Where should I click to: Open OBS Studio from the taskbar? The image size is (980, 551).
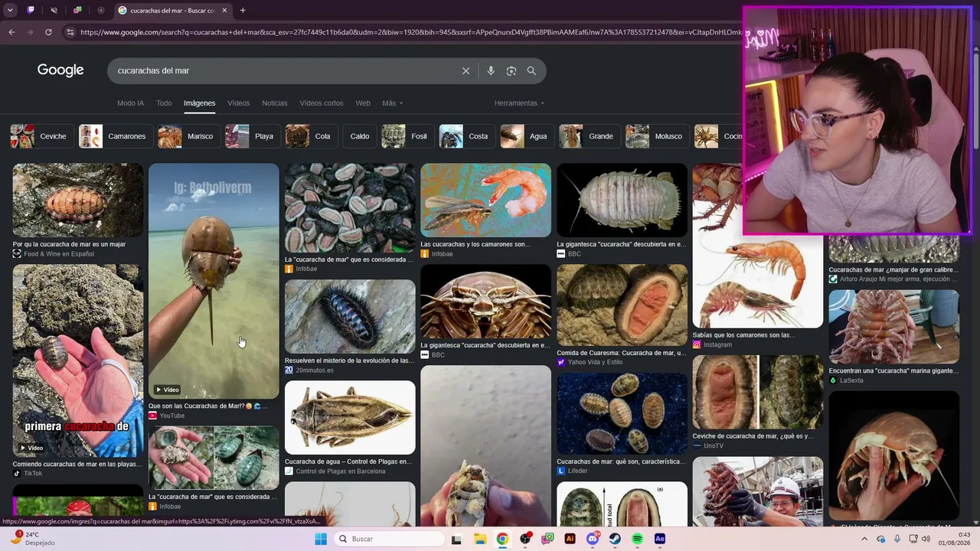pyautogui.click(x=525, y=539)
